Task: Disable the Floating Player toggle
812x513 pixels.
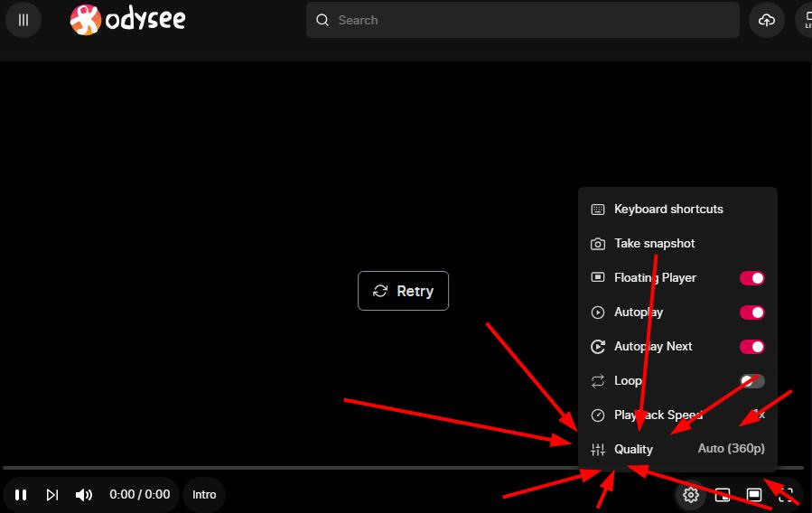Action: (x=751, y=278)
